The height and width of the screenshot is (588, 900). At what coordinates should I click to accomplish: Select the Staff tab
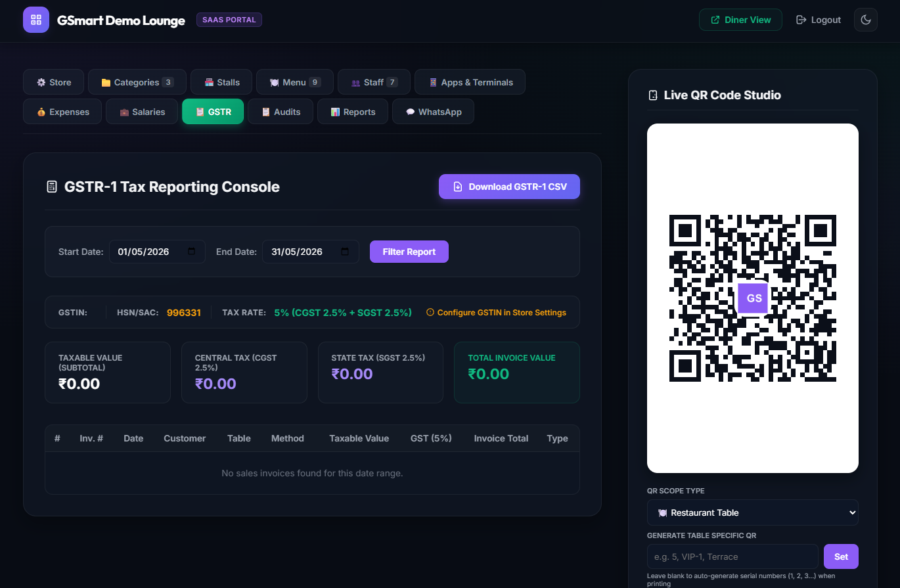(374, 82)
